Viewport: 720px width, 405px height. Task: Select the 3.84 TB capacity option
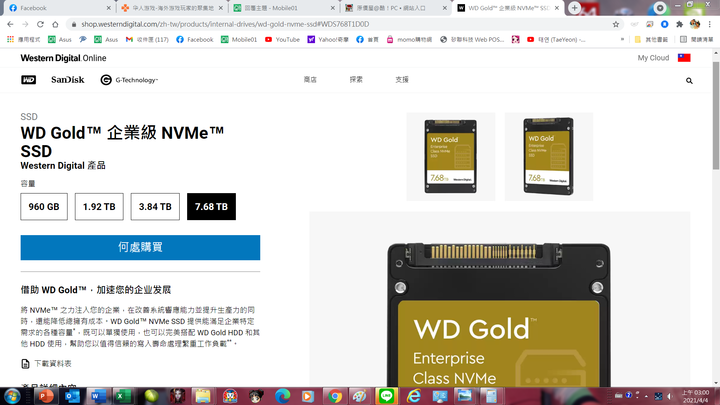[x=155, y=207]
